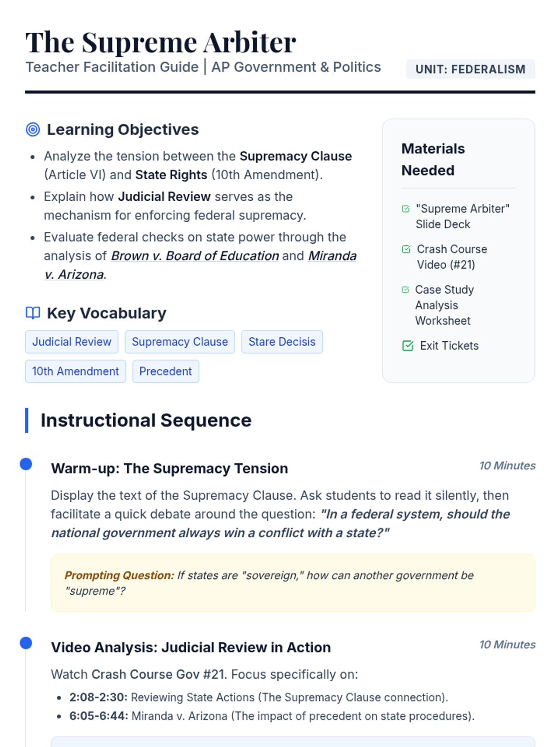The width and height of the screenshot is (560, 747).
Task: Check the Crash Course Video item
Action: [x=406, y=249]
